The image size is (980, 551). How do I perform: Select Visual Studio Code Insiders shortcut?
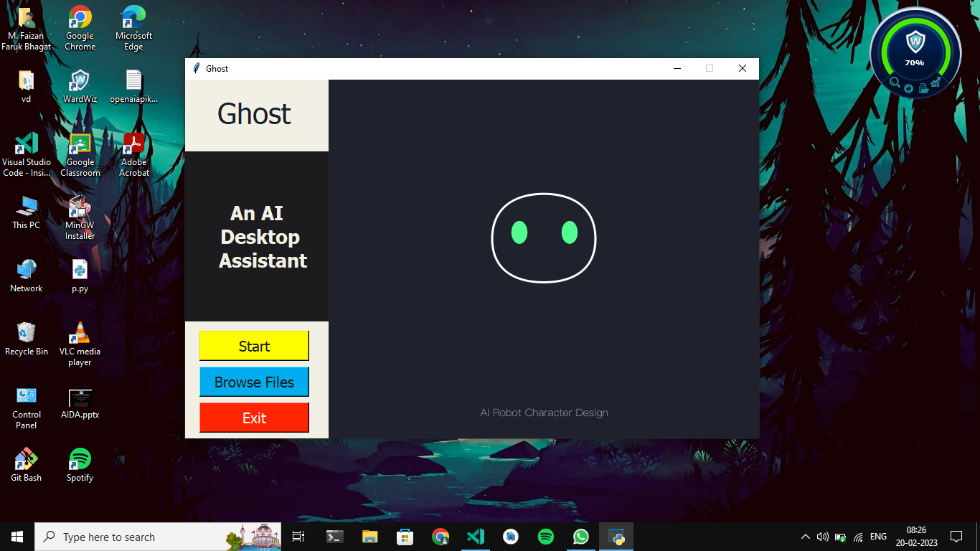(x=27, y=154)
